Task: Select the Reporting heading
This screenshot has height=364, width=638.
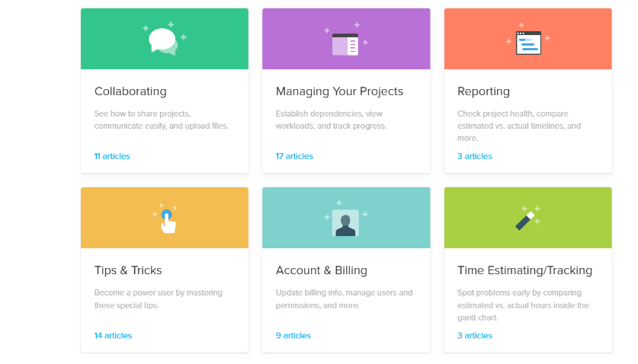Action: click(483, 91)
